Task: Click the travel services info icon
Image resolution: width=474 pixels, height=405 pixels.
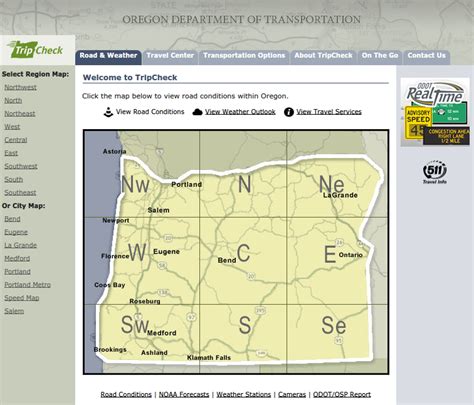Action: pos(289,112)
